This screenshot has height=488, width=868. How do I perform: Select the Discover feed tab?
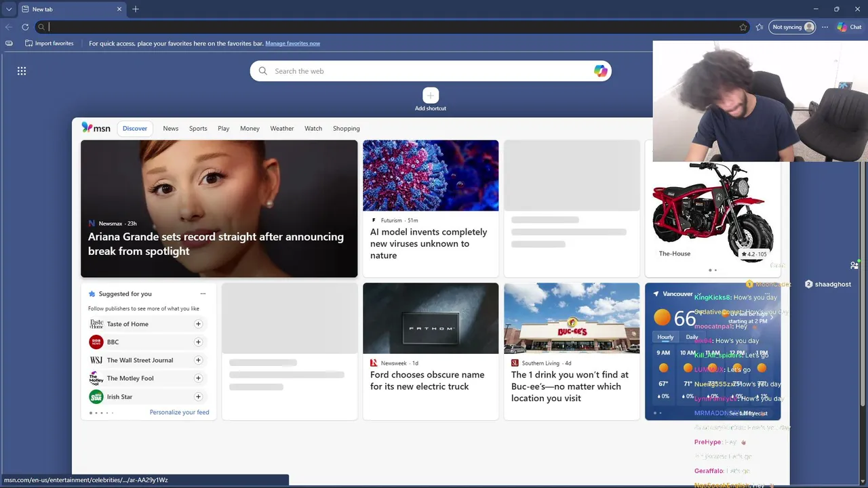click(x=135, y=128)
